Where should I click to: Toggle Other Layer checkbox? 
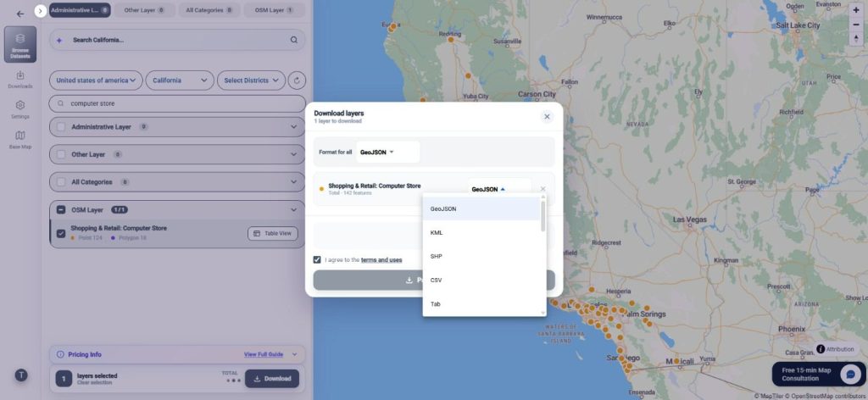pyautogui.click(x=61, y=154)
